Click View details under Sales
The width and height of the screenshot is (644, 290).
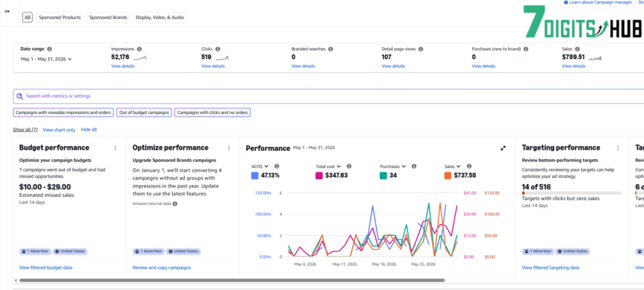pyautogui.click(x=574, y=66)
